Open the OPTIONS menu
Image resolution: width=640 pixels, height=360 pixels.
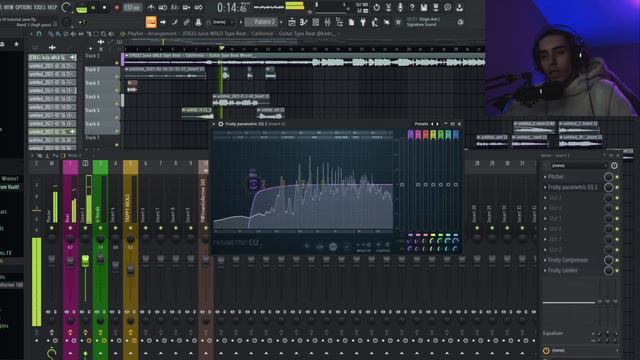pos(25,7)
